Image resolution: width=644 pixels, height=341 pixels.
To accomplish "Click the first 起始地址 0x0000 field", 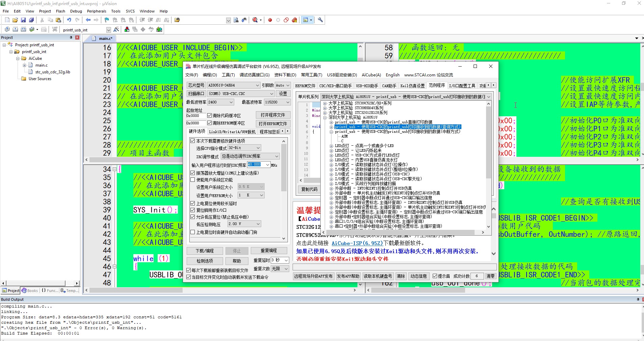I will pos(195,116).
